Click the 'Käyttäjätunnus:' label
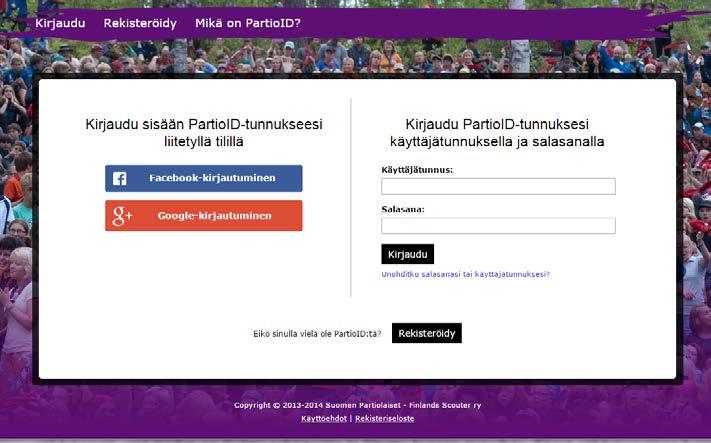The image size is (711, 443). (x=417, y=170)
